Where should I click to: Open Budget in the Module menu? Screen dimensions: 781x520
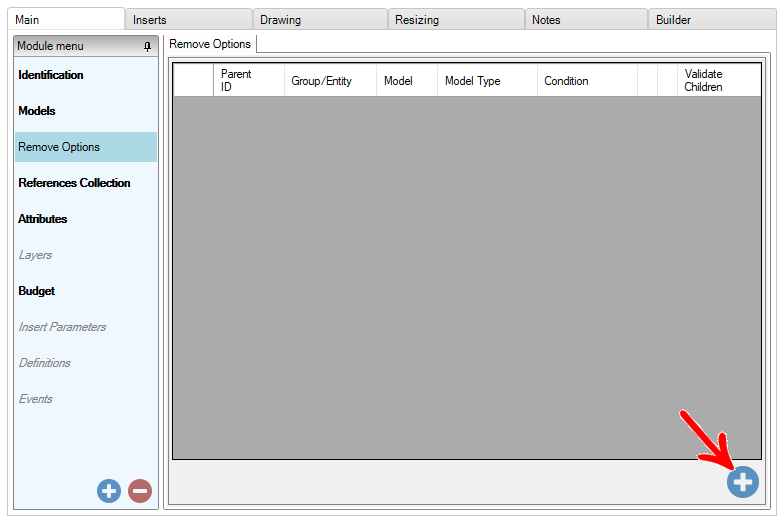click(x=86, y=291)
